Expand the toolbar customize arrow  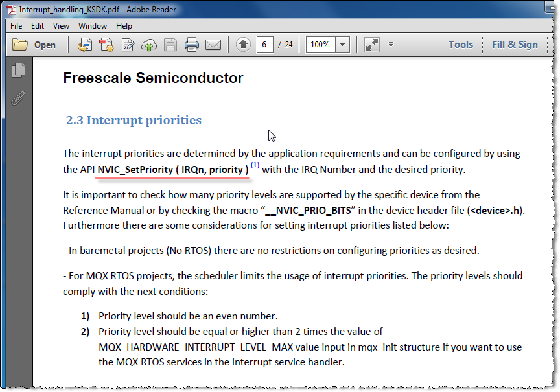coord(391,45)
